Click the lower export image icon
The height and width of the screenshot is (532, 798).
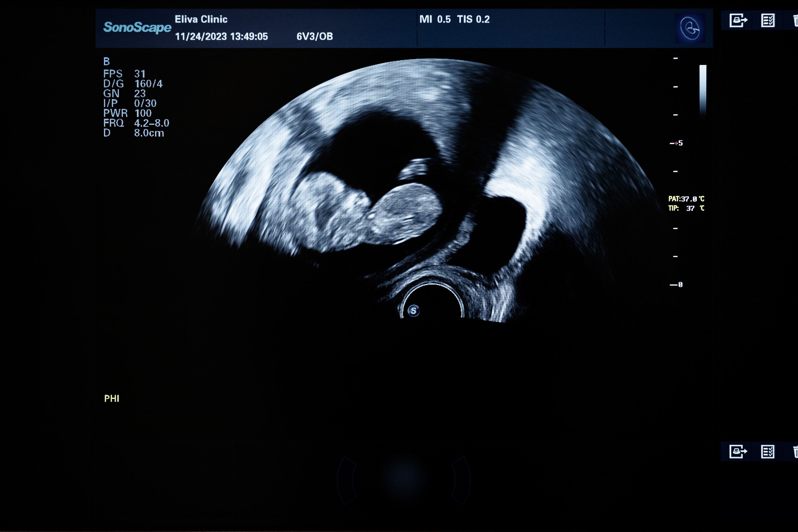738,451
